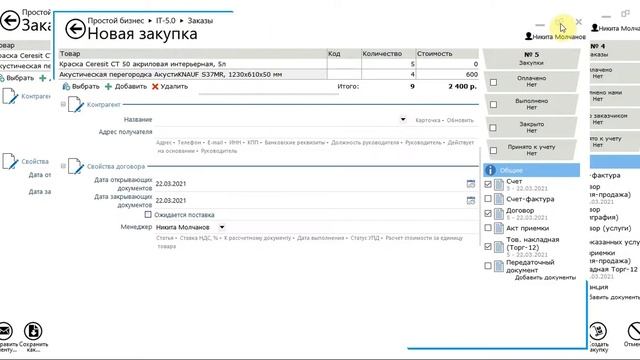
Task: Click the Банковские реквизиты link
Action: 295,142
